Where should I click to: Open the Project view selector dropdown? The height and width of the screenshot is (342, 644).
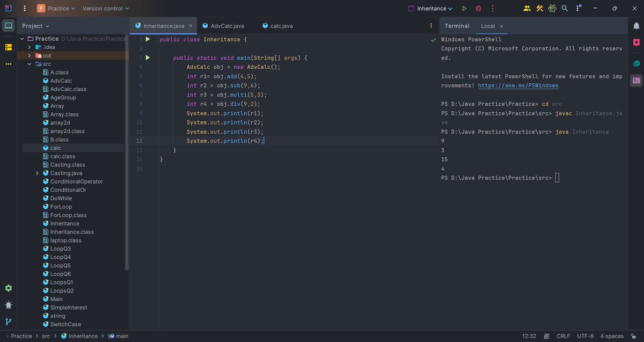click(36, 26)
